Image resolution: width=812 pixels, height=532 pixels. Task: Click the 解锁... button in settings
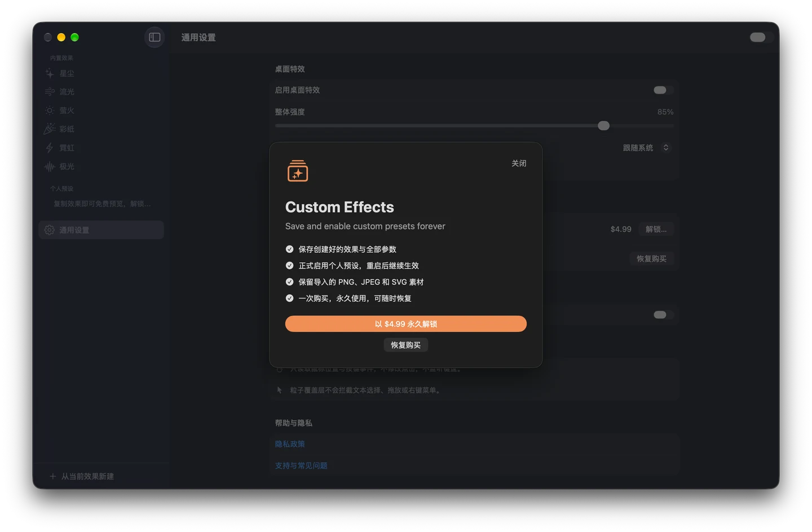click(x=656, y=229)
